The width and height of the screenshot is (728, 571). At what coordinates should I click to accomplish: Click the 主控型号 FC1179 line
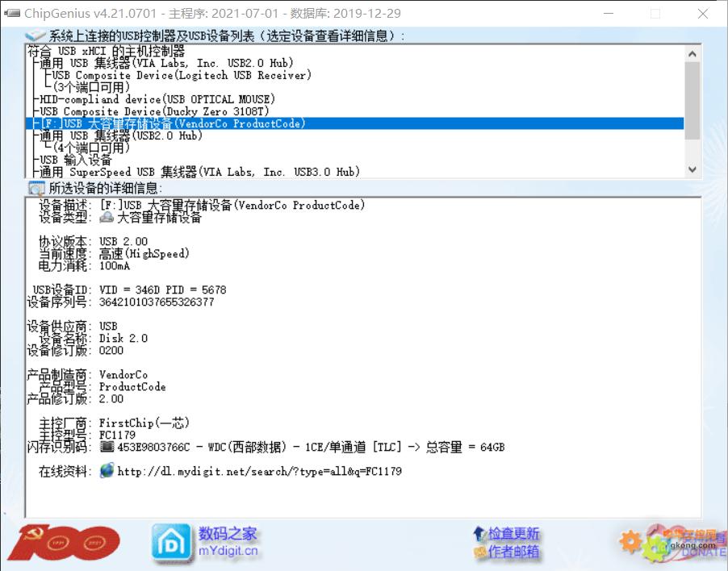click(x=87, y=435)
